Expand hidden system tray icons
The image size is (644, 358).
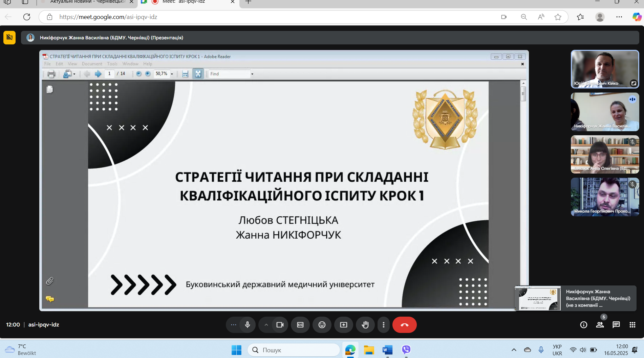coord(514,350)
